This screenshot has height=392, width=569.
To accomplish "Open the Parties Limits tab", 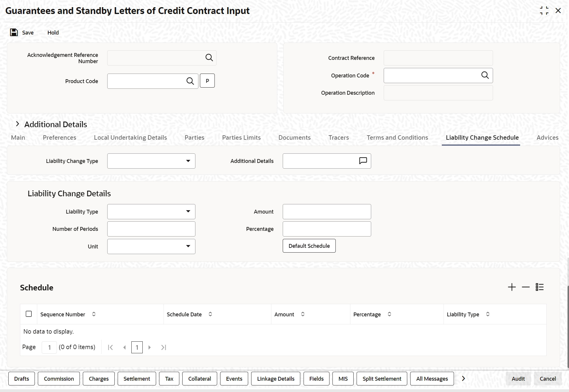I will tap(241, 138).
